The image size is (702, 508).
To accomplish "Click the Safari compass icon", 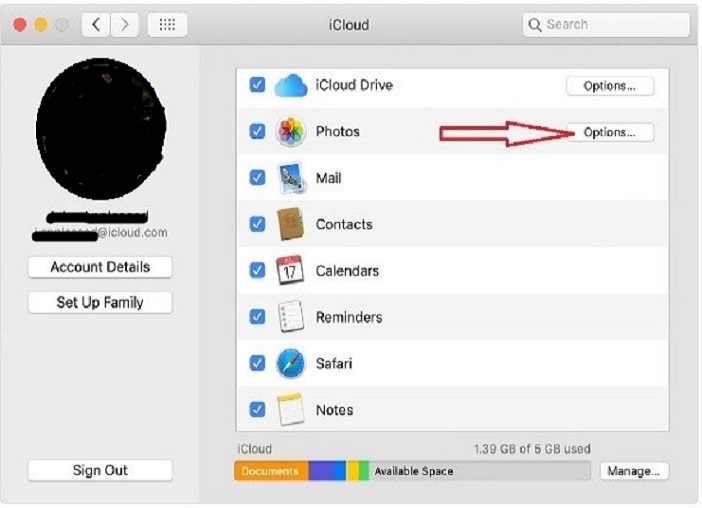I will 290,363.
